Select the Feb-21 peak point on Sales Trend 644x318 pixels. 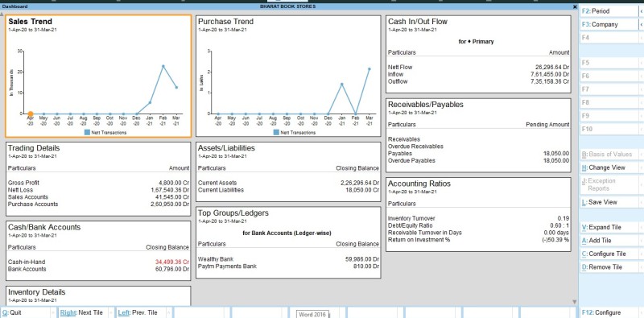coord(163,66)
